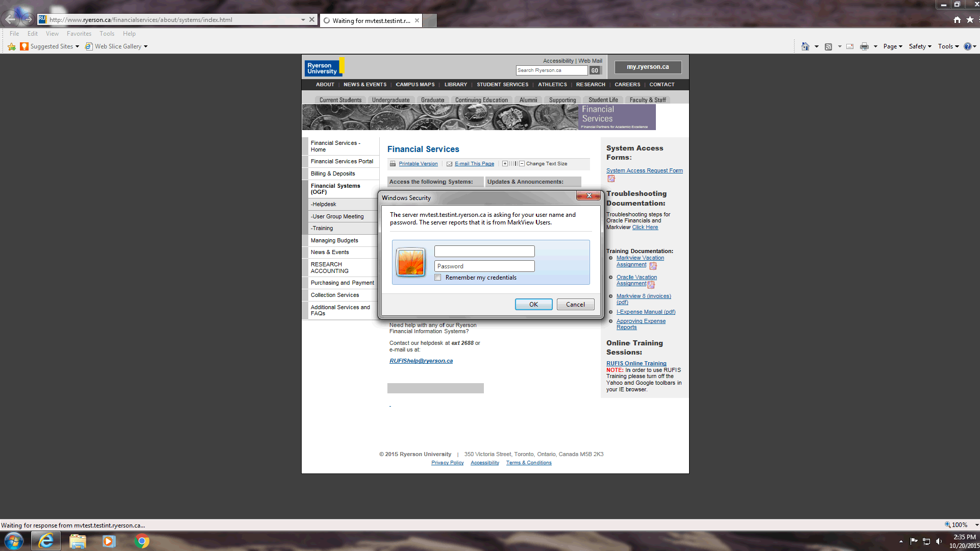This screenshot has height=551, width=980.
Task: Open Windows Explorer folder in taskbar
Action: 78,541
